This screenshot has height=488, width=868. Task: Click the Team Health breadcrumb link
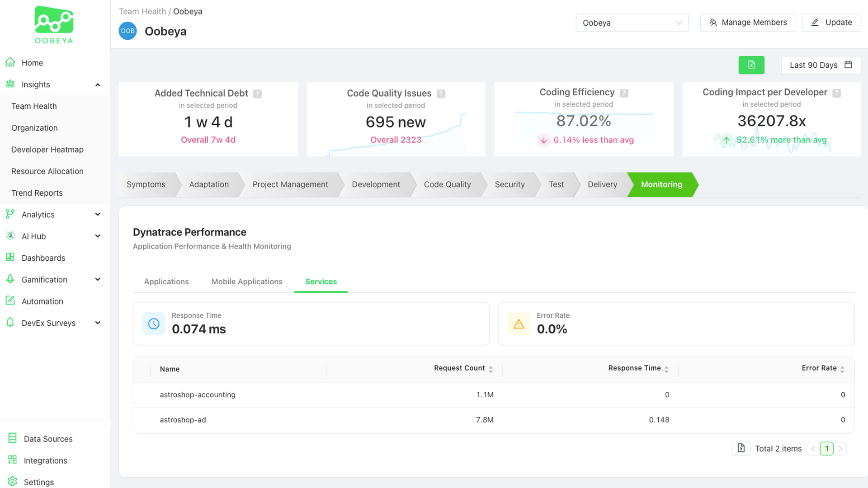pos(142,11)
